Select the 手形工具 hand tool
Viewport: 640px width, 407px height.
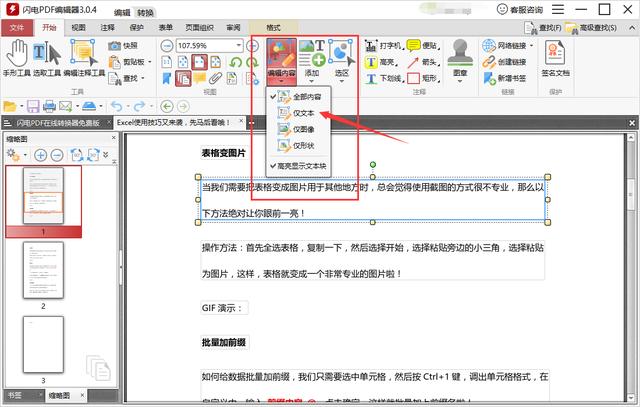(16, 58)
